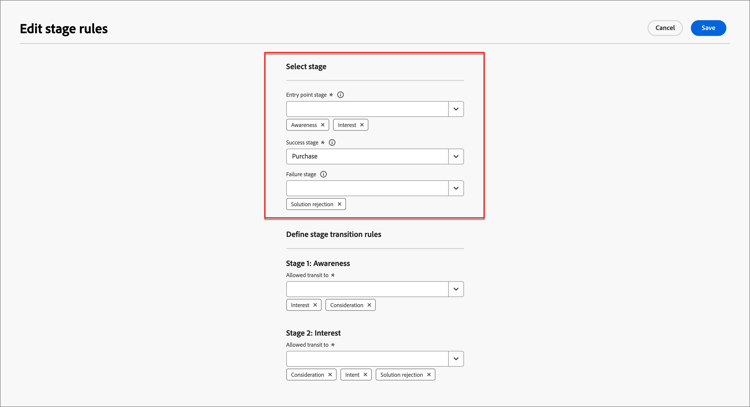
Task: Save the stage rules
Action: (x=708, y=28)
